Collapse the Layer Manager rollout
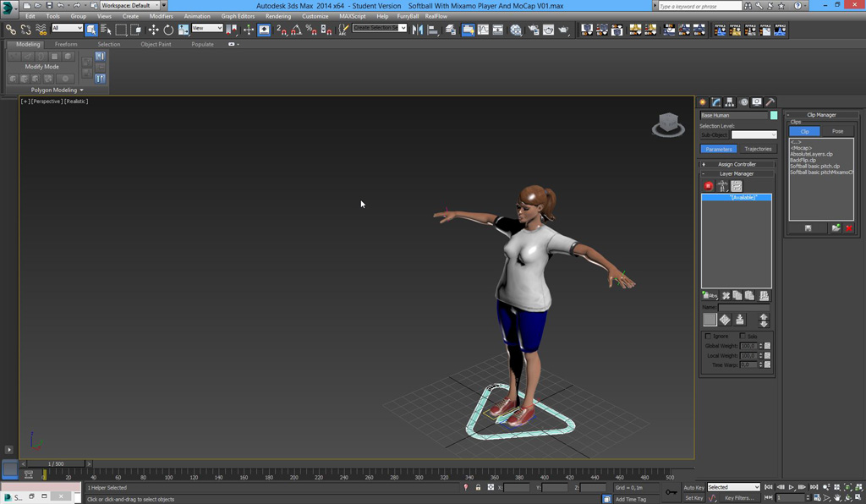 click(737, 173)
